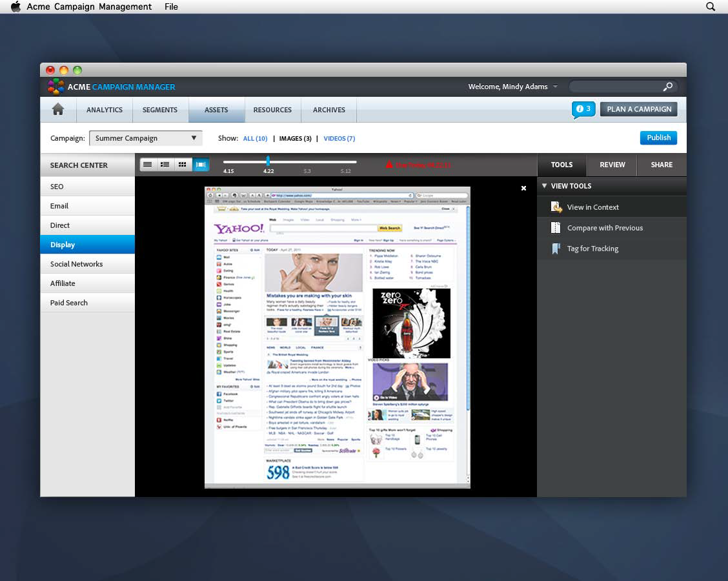
Task: Open Spotlight search in menu bar
Action: [711, 6]
